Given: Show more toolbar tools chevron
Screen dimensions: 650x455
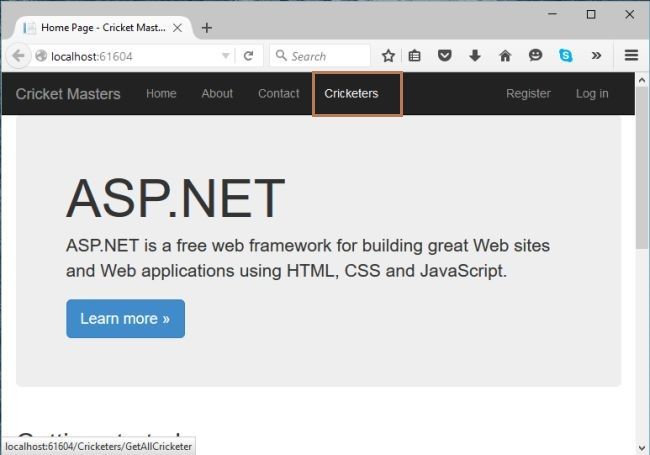Looking at the screenshot, I should [596, 56].
